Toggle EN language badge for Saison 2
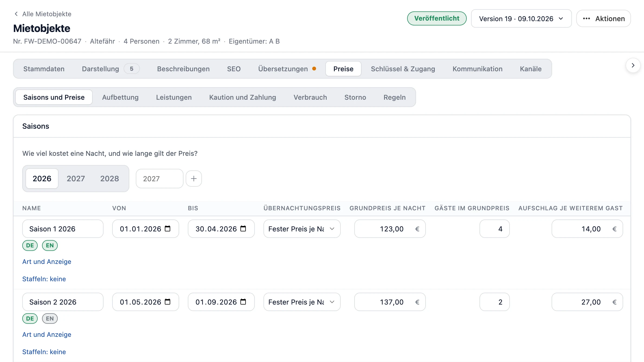644x362 pixels. 50,319
